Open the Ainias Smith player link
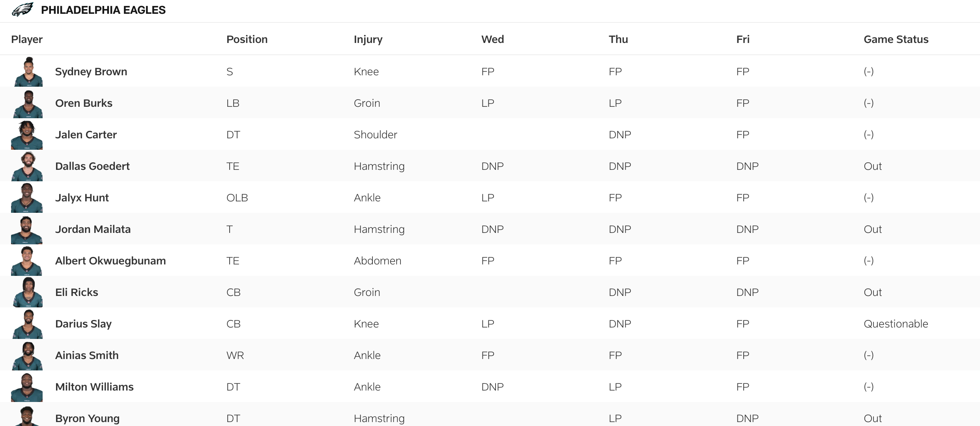980x426 pixels. coord(87,355)
